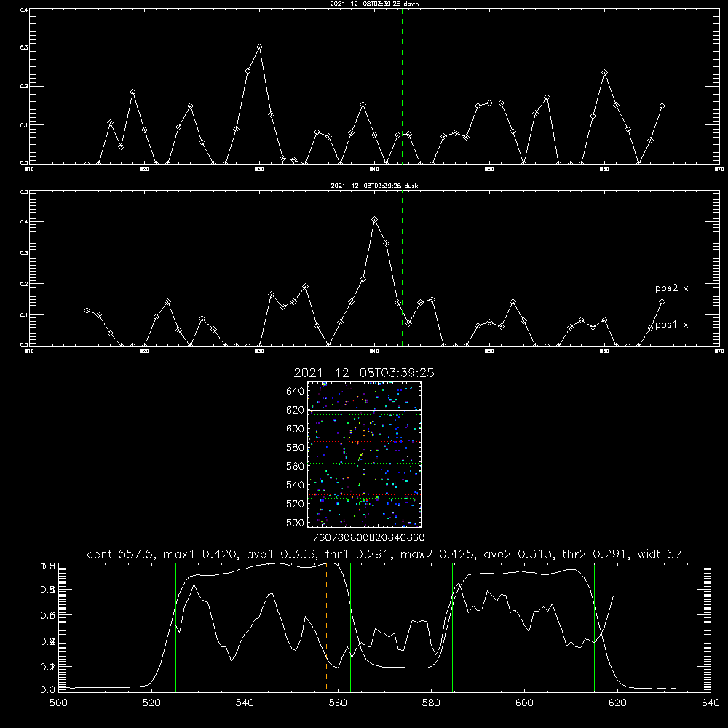The height and width of the screenshot is (728, 728).
Task: Click dusk plot's green dashed line near 828
Action: coord(232,269)
